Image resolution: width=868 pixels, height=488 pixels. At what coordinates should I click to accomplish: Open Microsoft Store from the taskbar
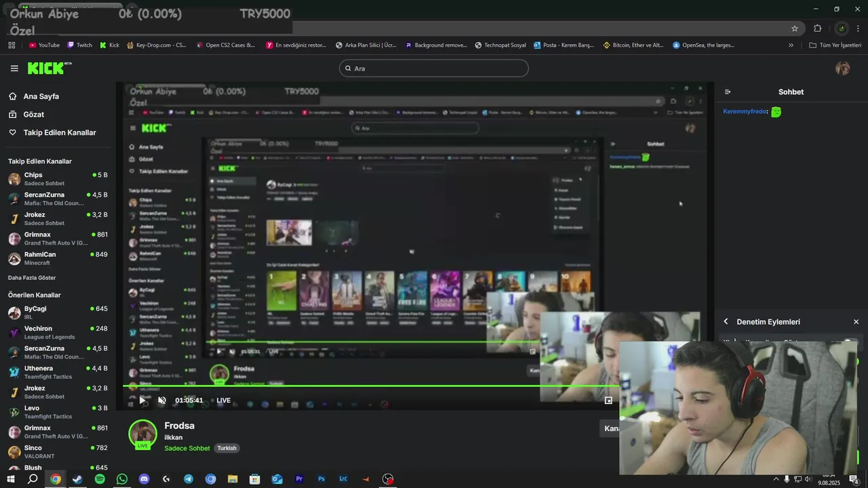tap(255, 479)
